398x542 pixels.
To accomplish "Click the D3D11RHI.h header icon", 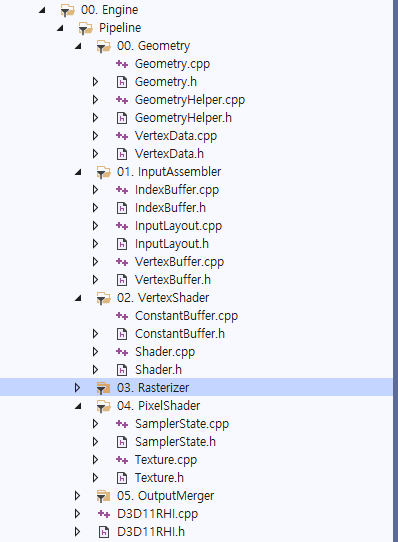I will point(104,532).
